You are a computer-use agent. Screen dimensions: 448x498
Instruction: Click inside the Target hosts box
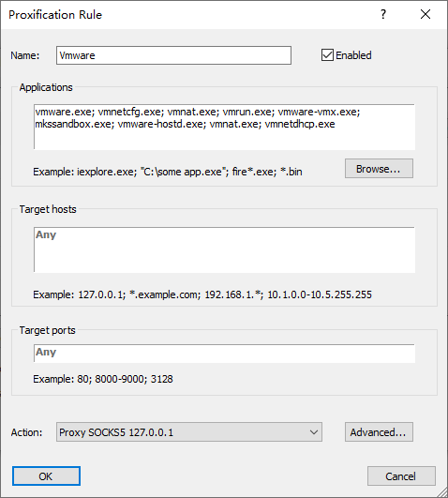pos(225,249)
